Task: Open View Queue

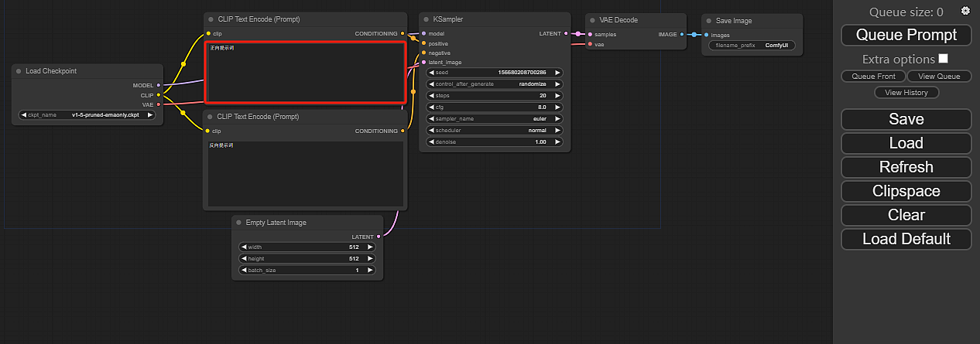Action: [x=938, y=77]
